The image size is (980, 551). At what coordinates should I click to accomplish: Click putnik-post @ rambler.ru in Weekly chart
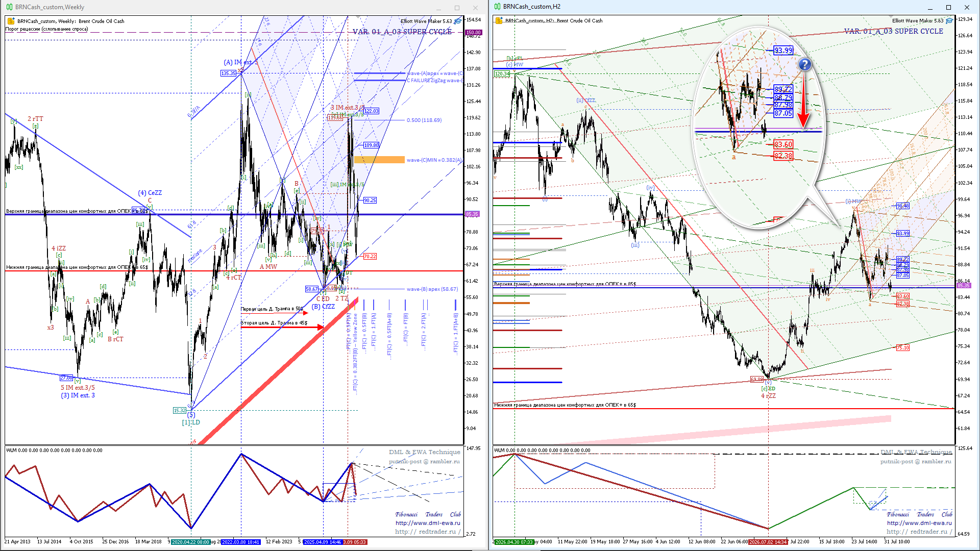(x=424, y=461)
